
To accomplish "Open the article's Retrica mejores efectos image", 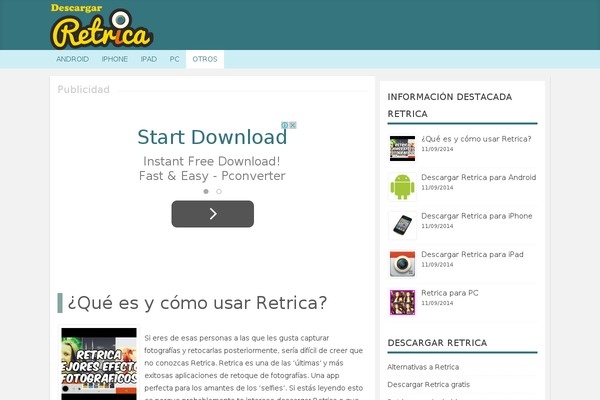I will (99, 364).
